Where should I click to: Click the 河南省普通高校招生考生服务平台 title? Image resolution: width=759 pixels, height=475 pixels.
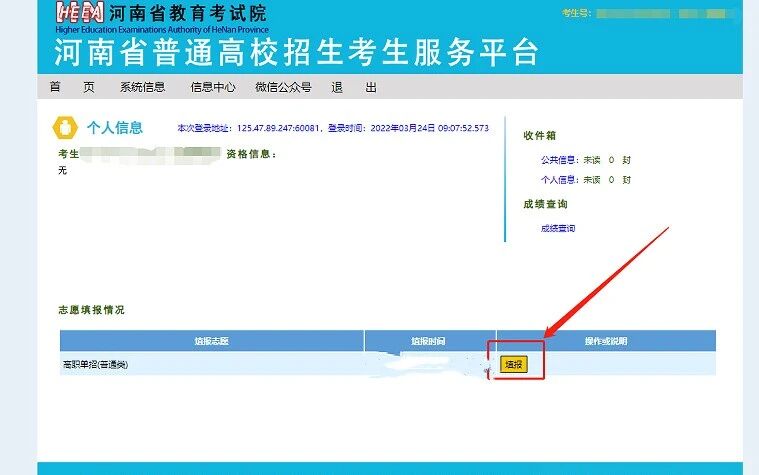click(x=295, y=50)
